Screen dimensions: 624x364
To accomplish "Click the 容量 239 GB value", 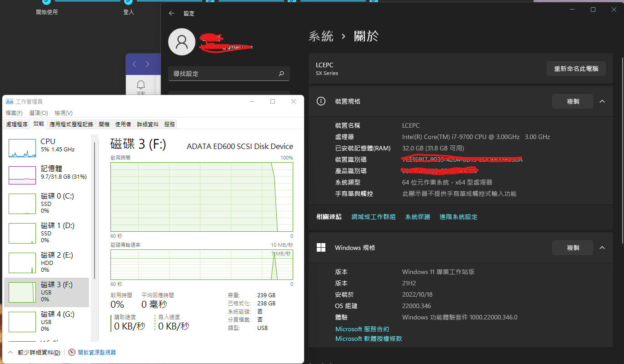I will [266, 295].
